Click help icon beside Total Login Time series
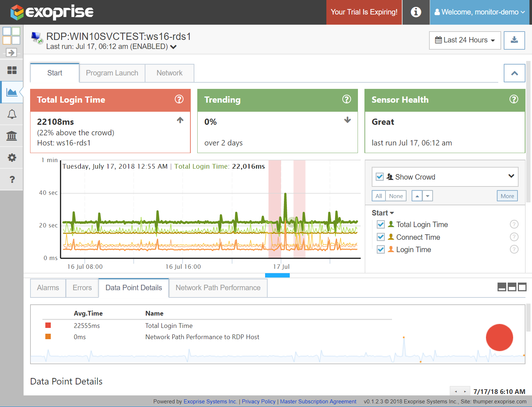Image resolution: width=532 pixels, height=407 pixels. click(514, 224)
